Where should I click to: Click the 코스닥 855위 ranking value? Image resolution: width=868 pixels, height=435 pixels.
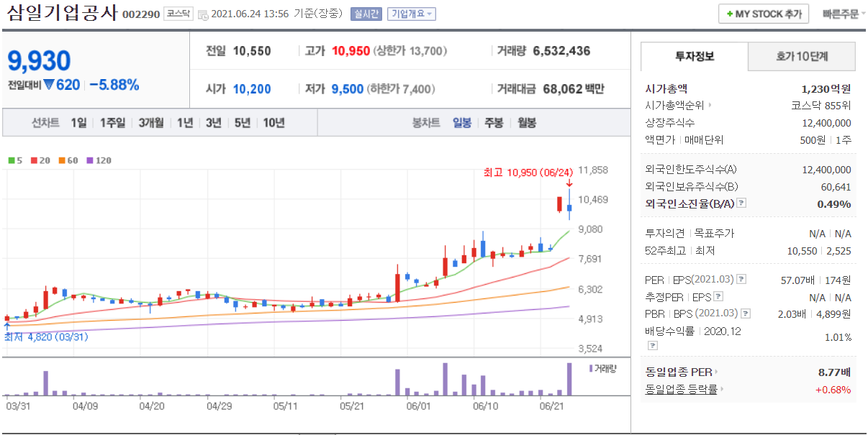820,106
